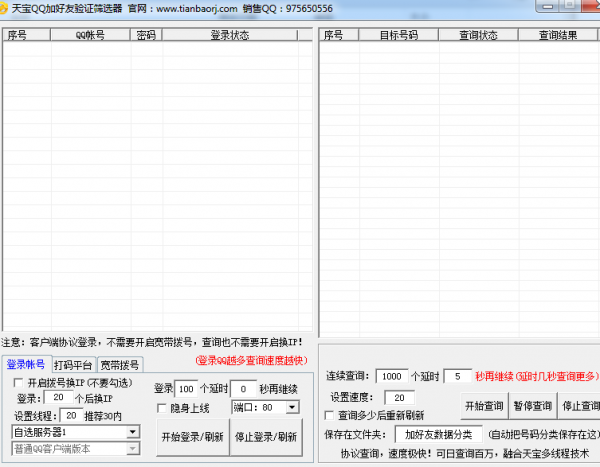Expand the 端口: 80 port dropdown
Viewport: 600px width, 467px height.
[x=291, y=408]
